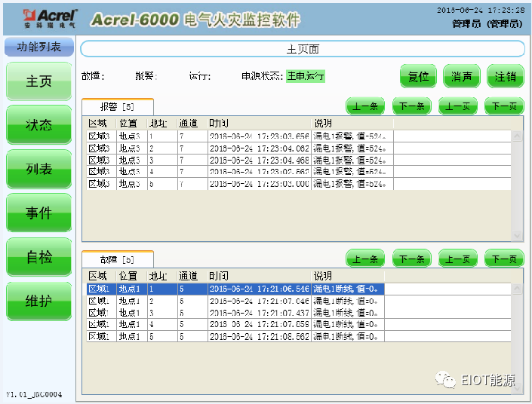Click 上一条 in alarm panel
This screenshot has height=404, width=532.
[x=365, y=106]
